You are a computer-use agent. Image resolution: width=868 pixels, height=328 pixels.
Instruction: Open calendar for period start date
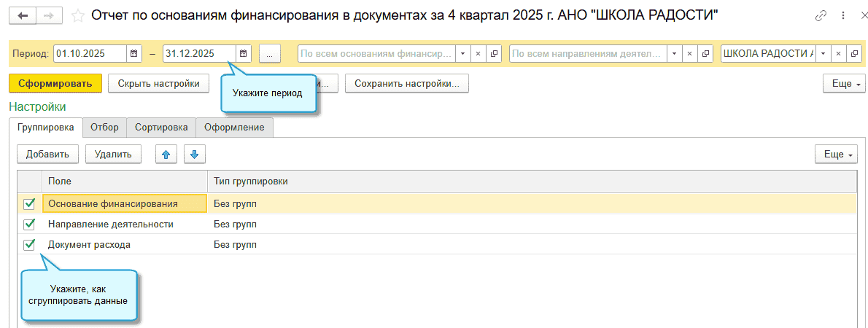tap(134, 54)
